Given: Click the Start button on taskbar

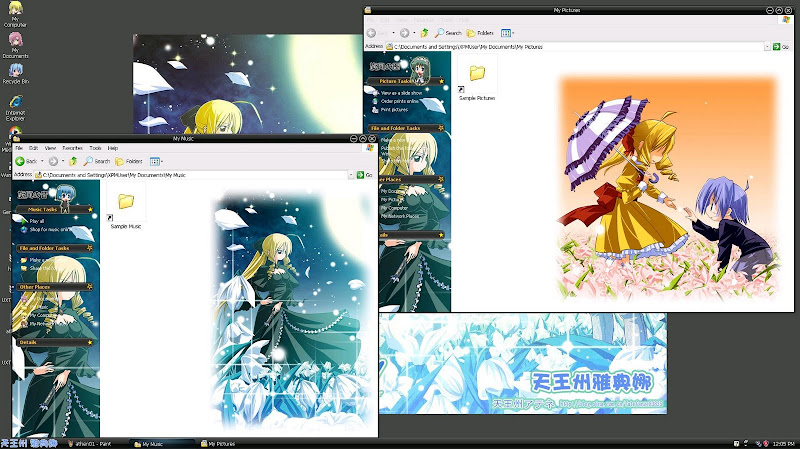Looking at the screenshot, I should [x=29, y=443].
